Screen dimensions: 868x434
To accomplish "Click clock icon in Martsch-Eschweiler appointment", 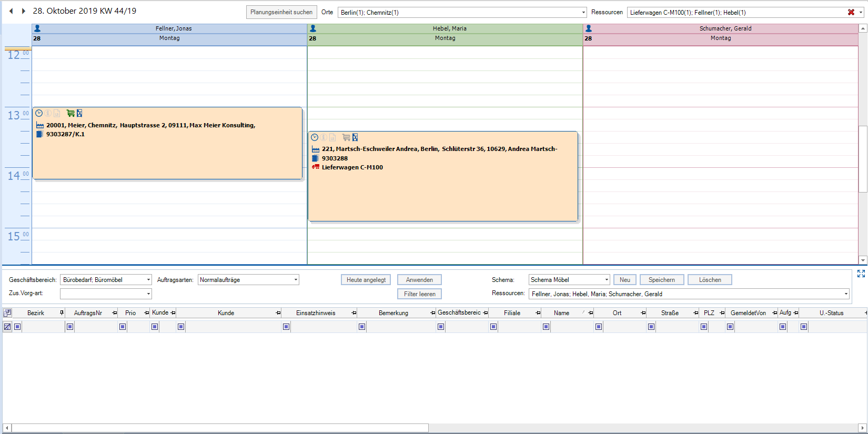I will tap(315, 137).
